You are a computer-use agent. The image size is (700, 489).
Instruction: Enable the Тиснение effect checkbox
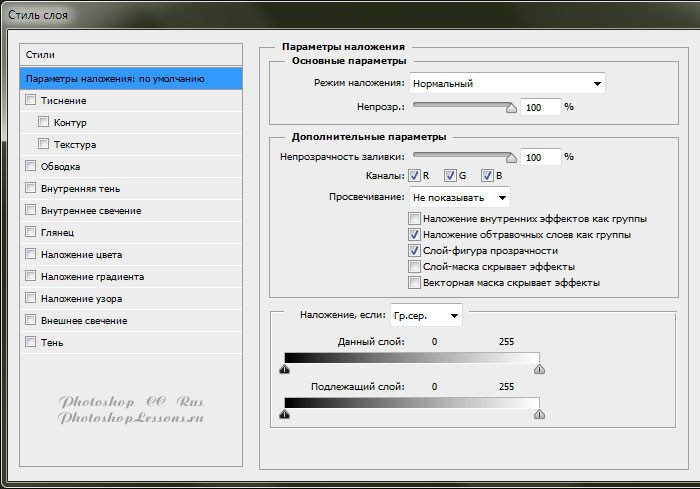31,100
